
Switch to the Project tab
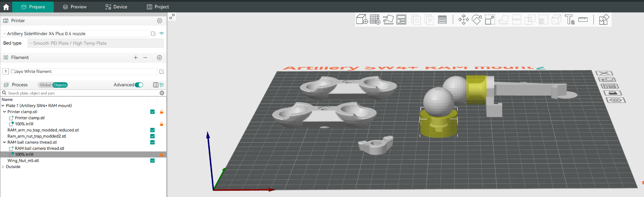pyautogui.click(x=158, y=7)
